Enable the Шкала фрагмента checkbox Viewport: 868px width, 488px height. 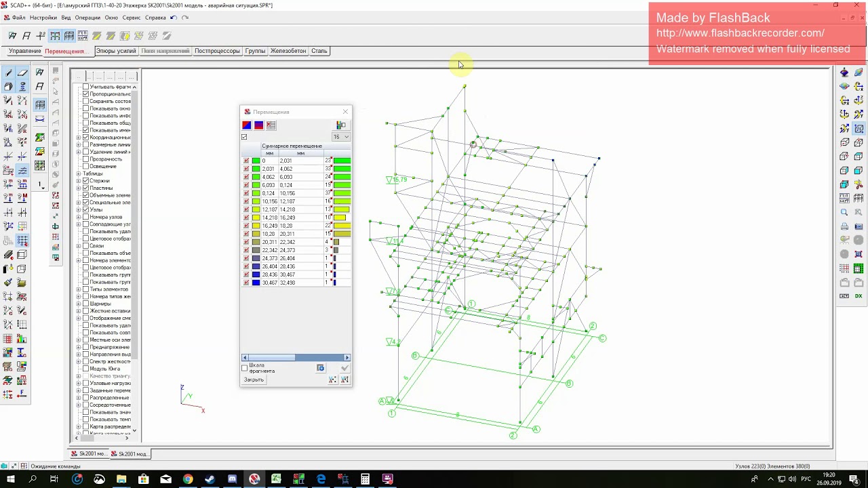click(245, 368)
